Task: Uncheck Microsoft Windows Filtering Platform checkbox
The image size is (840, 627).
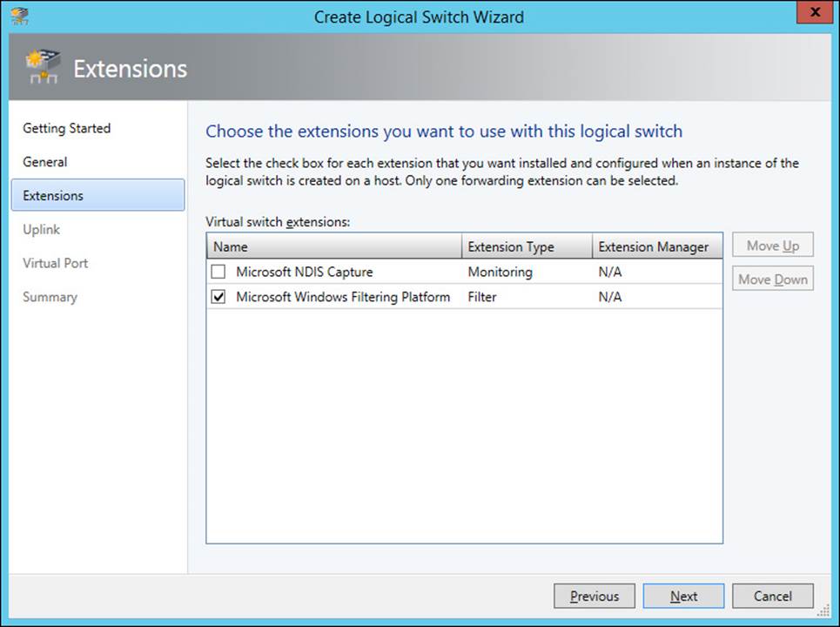Action: coord(218,297)
